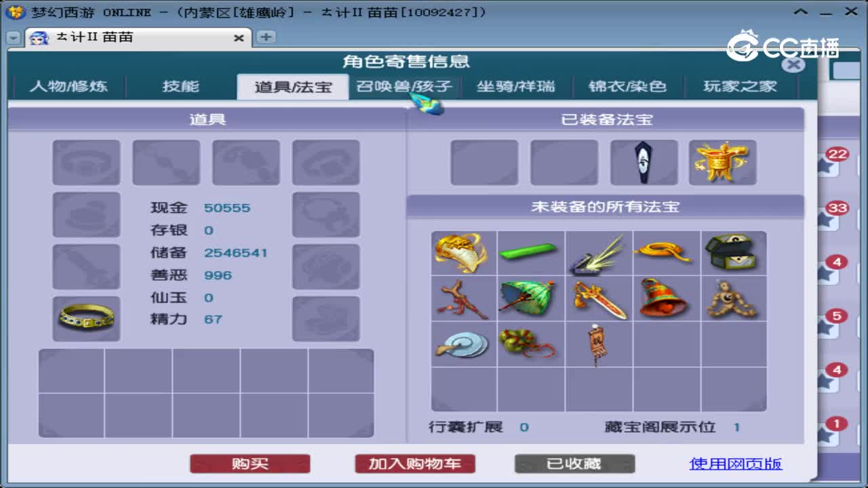Image resolution: width=868 pixels, height=488 pixels.
Task: Open the 召唤兽/孩子 tab
Action: [x=404, y=86]
